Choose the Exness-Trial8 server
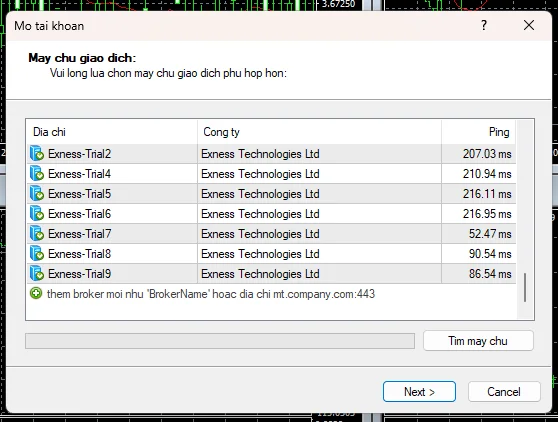This screenshot has height=422, width=558. (271, 254)
